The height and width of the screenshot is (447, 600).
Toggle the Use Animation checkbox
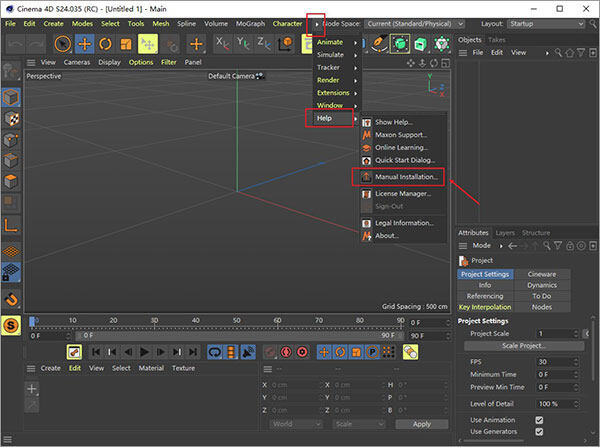coord(539,420)
